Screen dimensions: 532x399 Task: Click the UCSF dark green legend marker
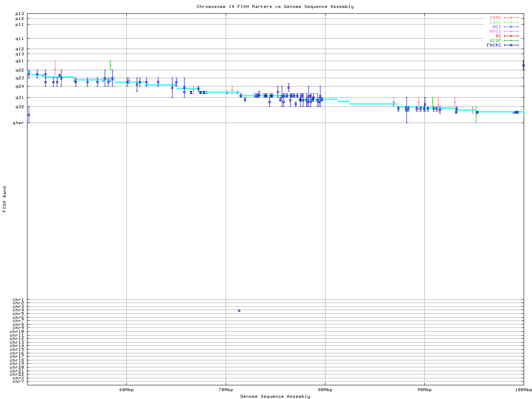pyautogui.click(x=511, y=41)
